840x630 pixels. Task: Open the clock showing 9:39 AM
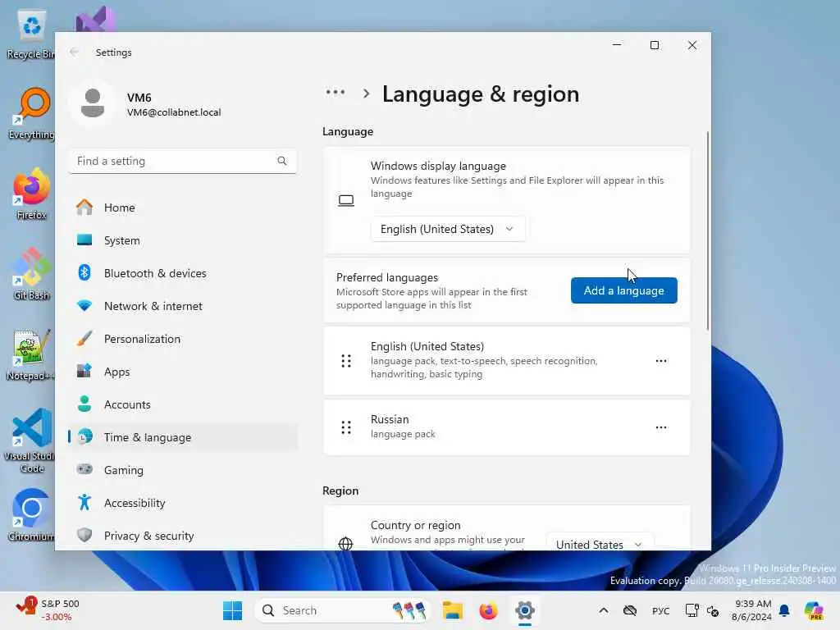click(x=752, y=610)
